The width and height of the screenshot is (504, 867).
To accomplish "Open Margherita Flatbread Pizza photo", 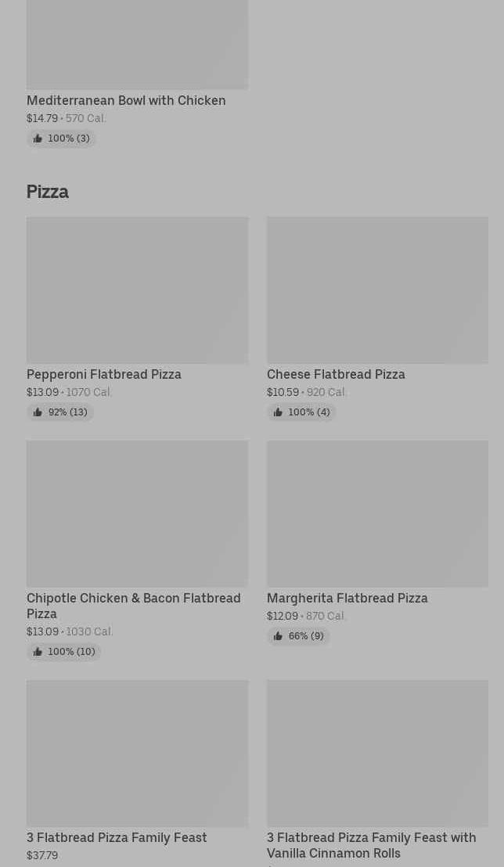I will 377,513.
